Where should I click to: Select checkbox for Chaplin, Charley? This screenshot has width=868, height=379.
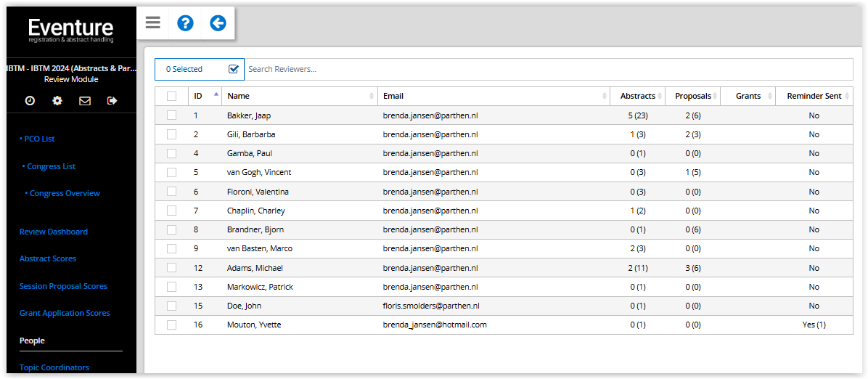pyautogui.click(x=171, y=211)
